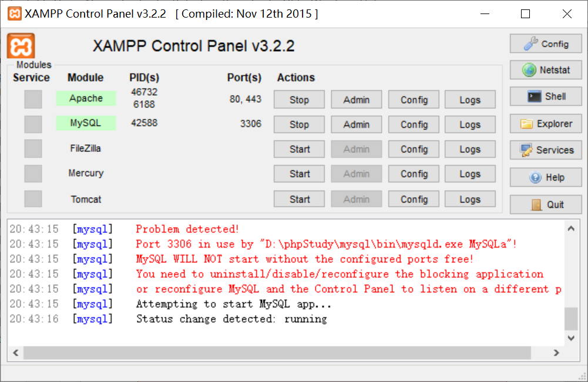Quit XAMPP via the door icon

coord(546,204)
